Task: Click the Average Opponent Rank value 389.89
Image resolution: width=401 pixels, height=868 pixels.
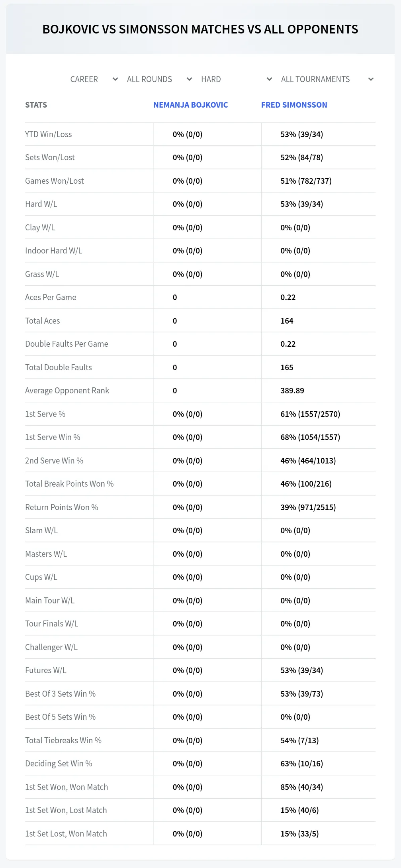Action: click(x=292, y=391)
